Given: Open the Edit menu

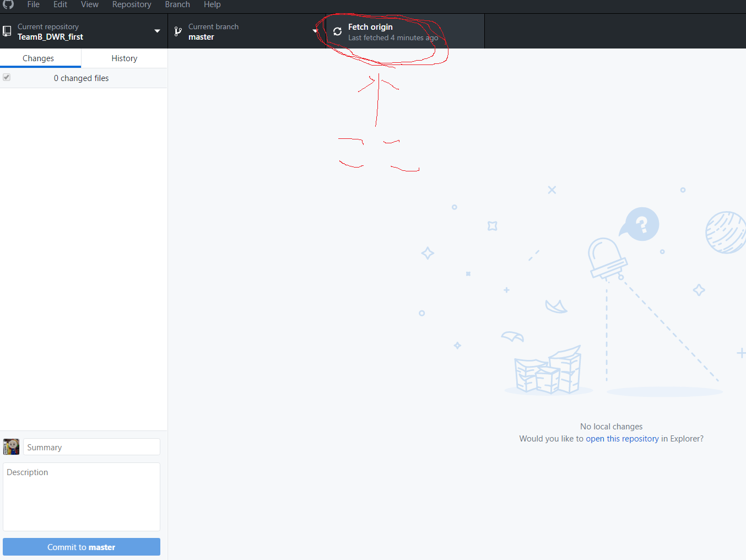Looking at the screenshot, I should click(60, 4).
